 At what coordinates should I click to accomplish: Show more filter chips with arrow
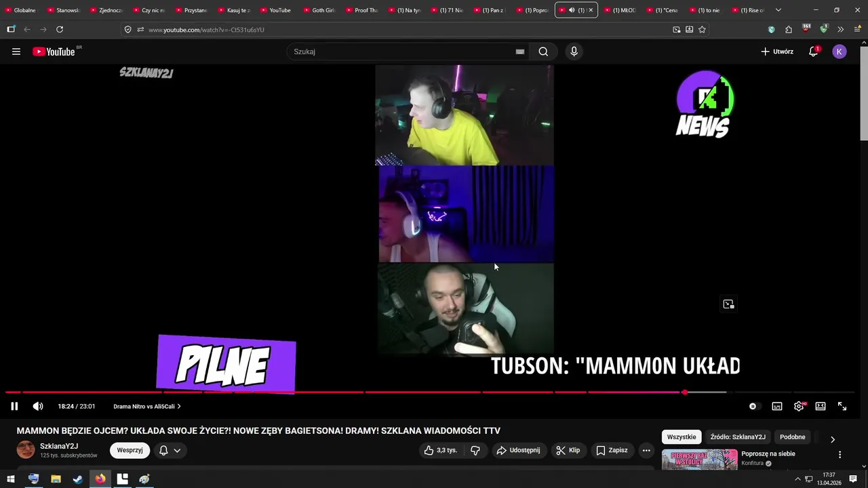point(833,439)
